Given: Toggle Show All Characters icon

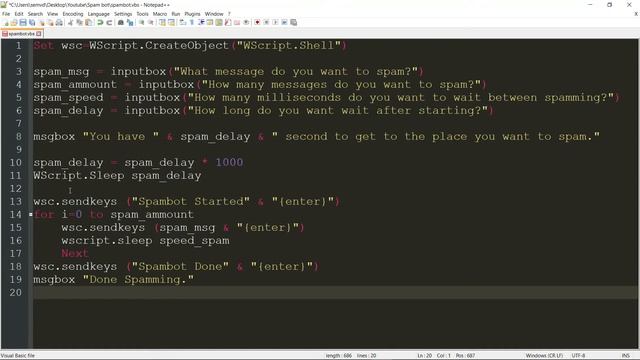Looking at the screenshot, I should pos(191,22).
